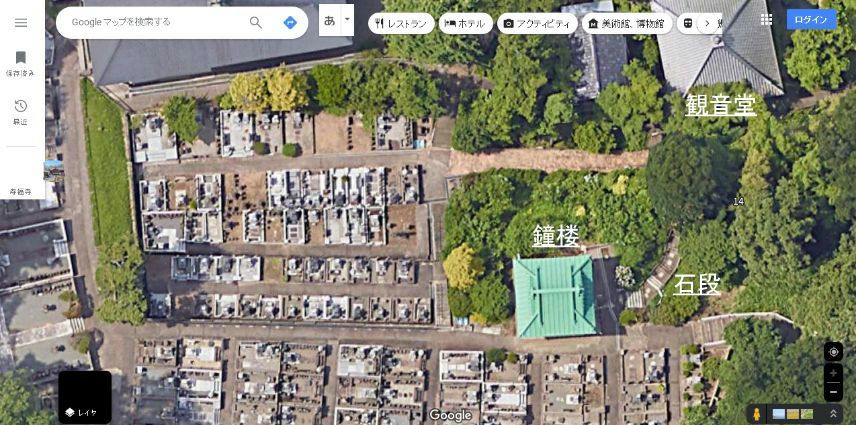Click the search magnifier icon
This screenshot has height=425, width=856.
255,22
